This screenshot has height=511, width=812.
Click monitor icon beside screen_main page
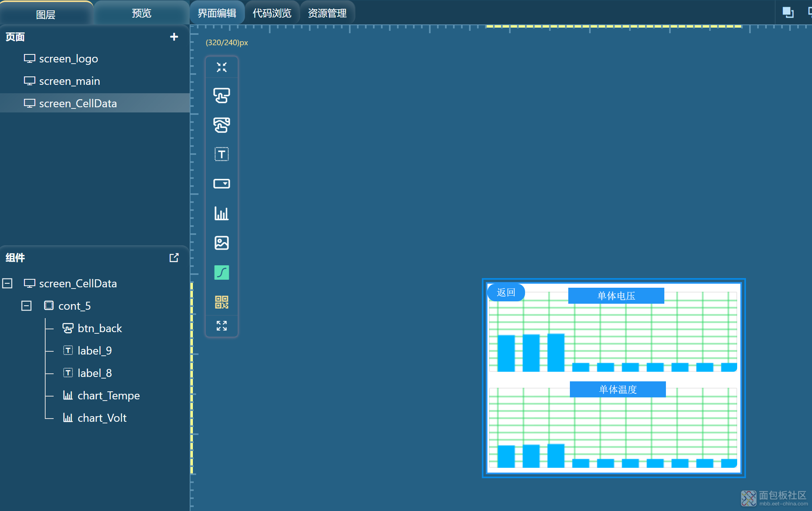(29, 81)
